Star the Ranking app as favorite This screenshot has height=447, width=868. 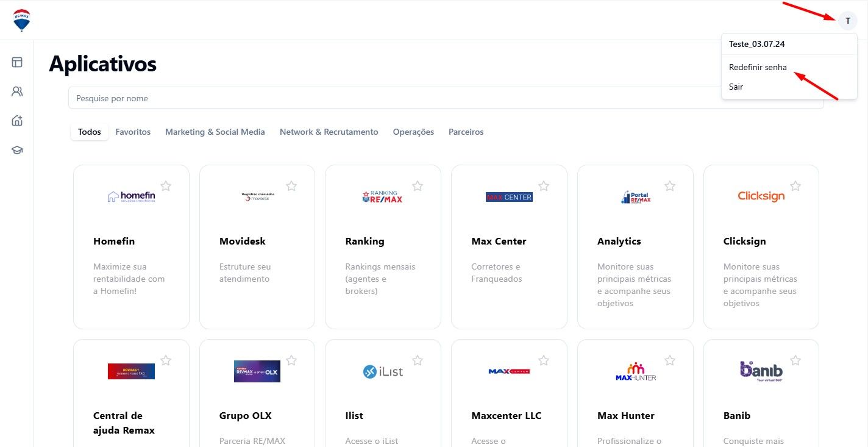[418, 186]
